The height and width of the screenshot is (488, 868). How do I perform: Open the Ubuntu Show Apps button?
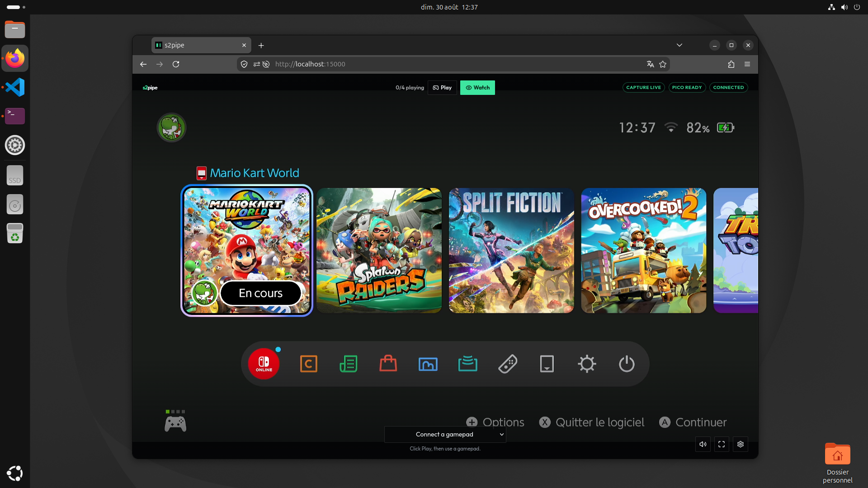click(15, 473)
